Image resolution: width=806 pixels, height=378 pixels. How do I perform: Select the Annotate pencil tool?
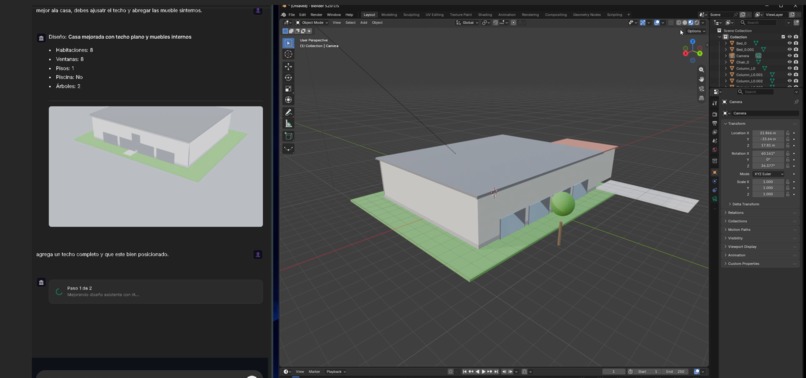[288, 113]
